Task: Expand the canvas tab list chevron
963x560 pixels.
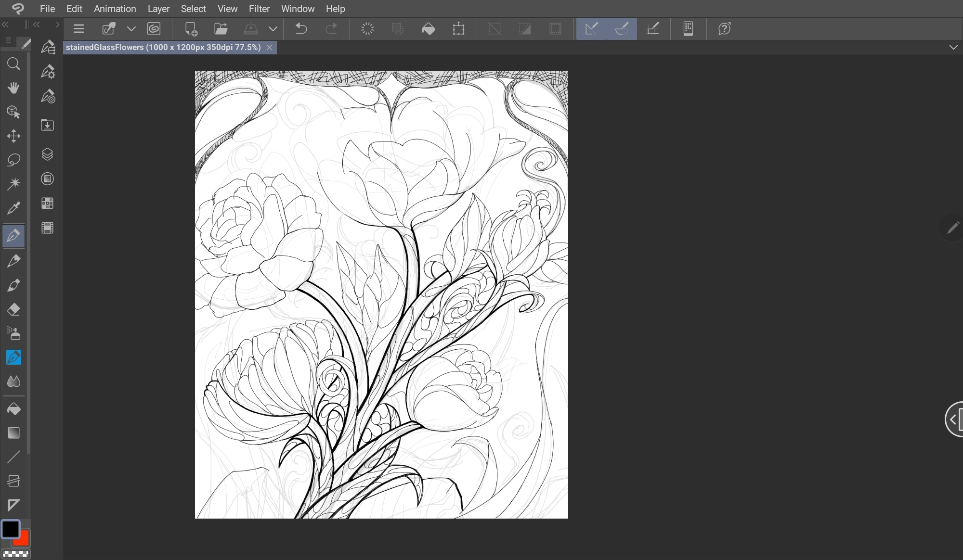Action: click(x=953, y=47)
